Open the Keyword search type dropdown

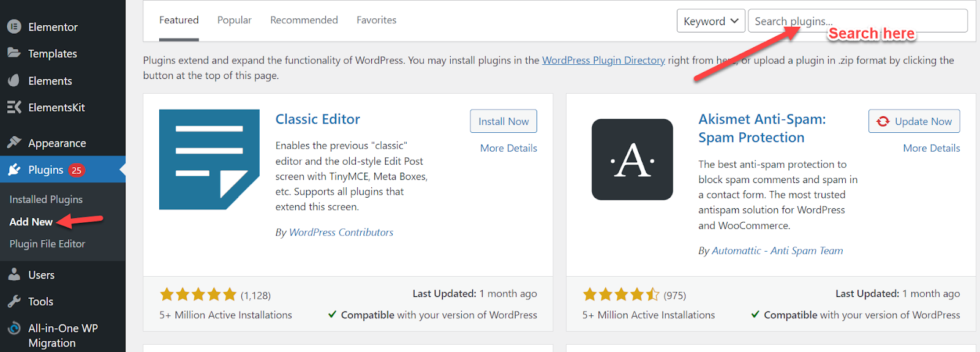pos(710,21)
